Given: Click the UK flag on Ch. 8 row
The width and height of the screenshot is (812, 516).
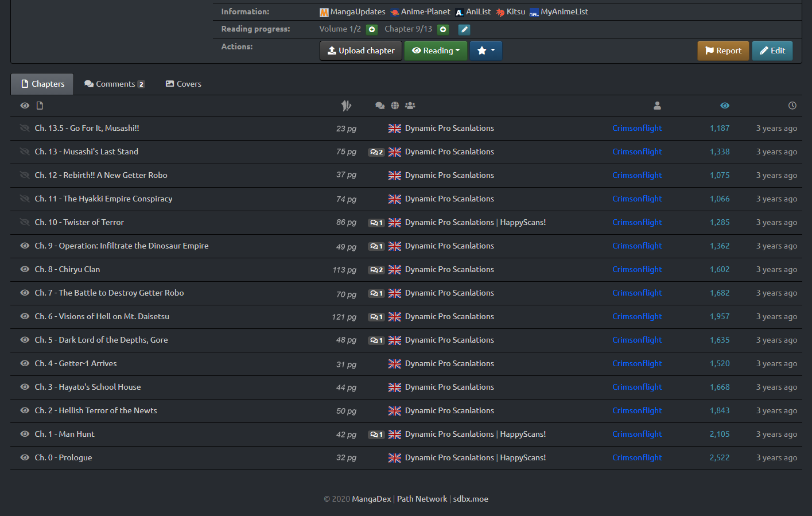Looking at the screenshot, I should (395, 270).
